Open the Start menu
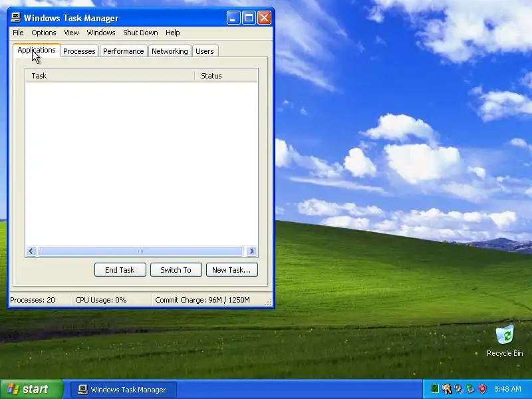The height and width of the screenshot is (399, 532). click(31, 389)
